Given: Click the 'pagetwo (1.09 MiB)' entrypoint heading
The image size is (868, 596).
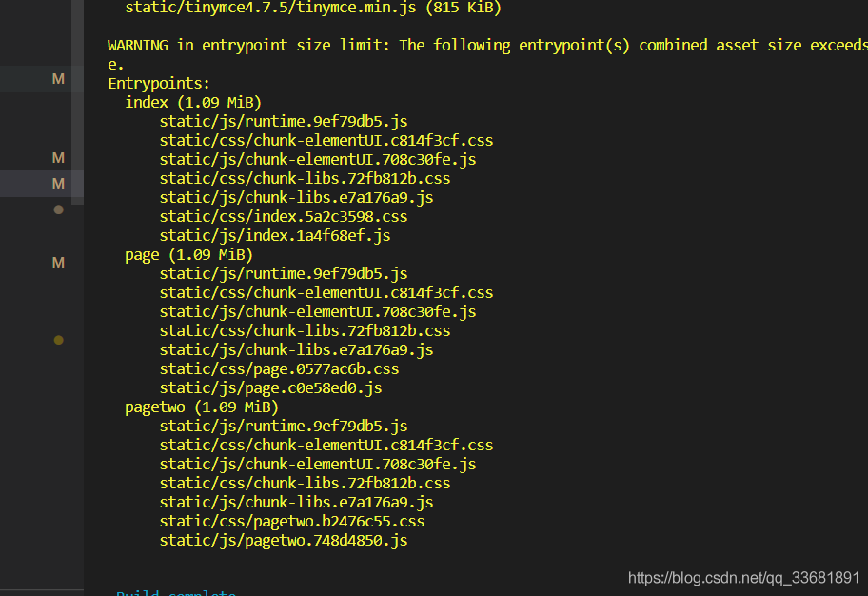Looking at the screenshot, I should 202,407.
